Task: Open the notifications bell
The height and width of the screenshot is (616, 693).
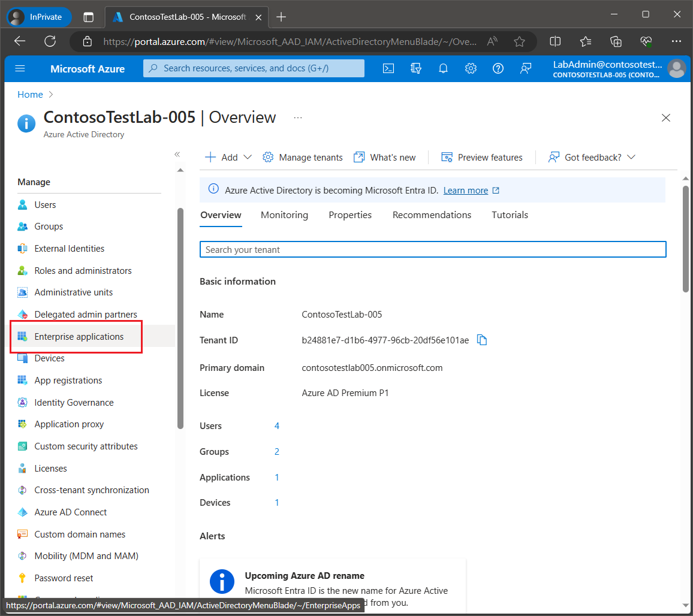Action: (x=443, y=68)
